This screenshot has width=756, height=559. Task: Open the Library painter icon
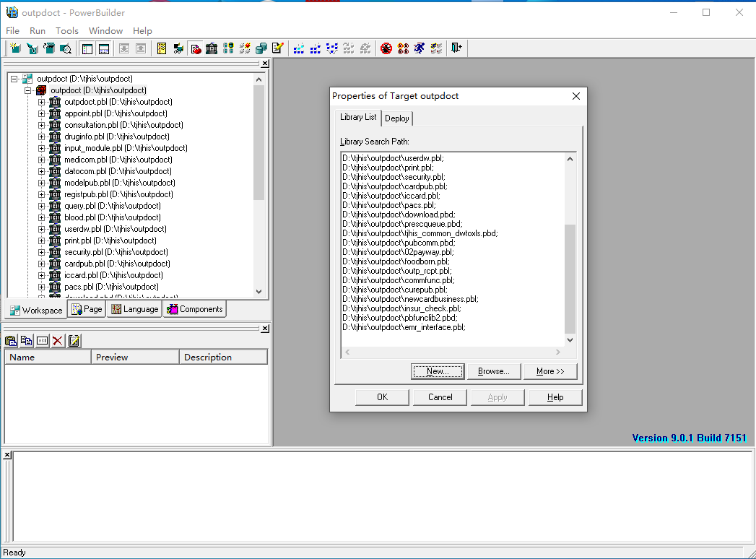coord(212,48)
